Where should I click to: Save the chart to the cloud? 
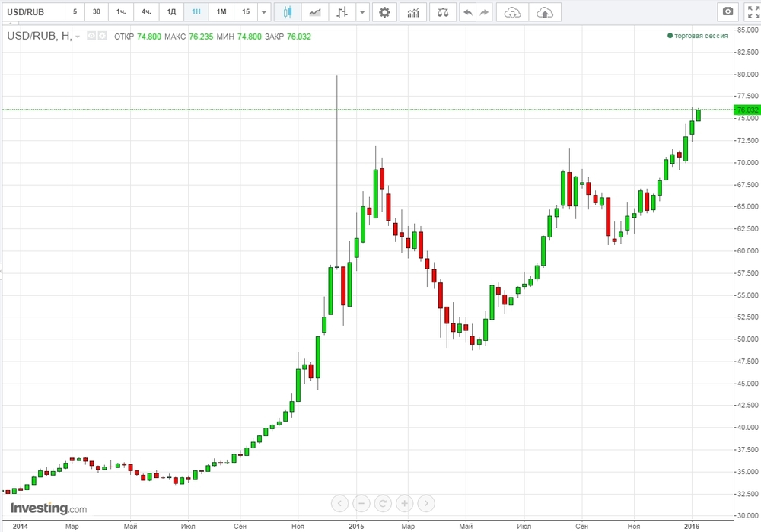coord(545,12)
